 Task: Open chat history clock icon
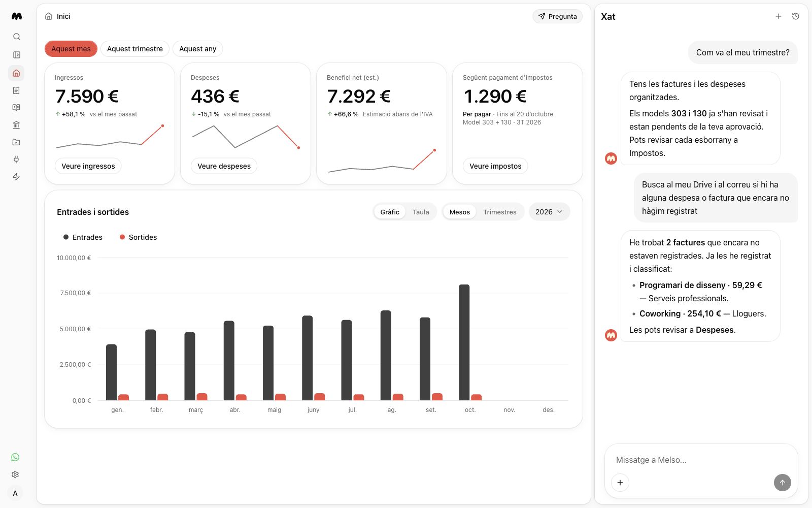click(796, 16)
